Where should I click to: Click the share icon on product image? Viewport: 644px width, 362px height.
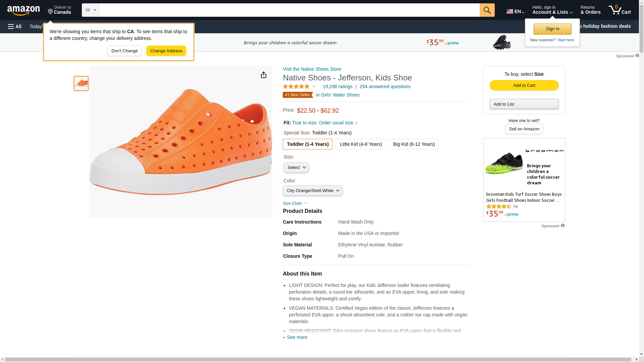263,75
